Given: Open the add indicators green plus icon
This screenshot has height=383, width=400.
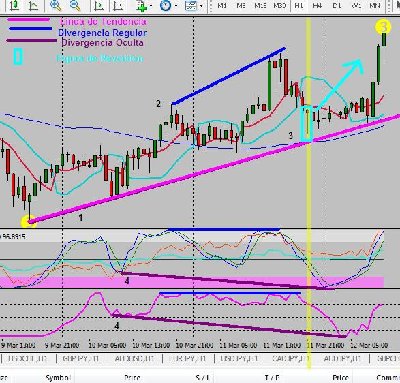Looking at the screenshot, I should (x=142, y=5).
